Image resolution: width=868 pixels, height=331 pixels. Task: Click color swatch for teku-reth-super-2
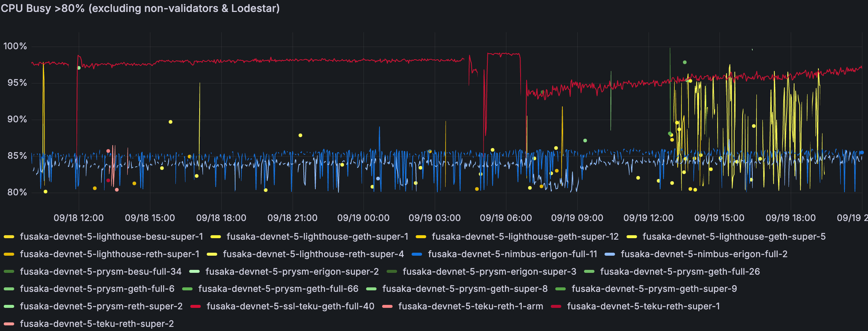(x=9, y=324)
